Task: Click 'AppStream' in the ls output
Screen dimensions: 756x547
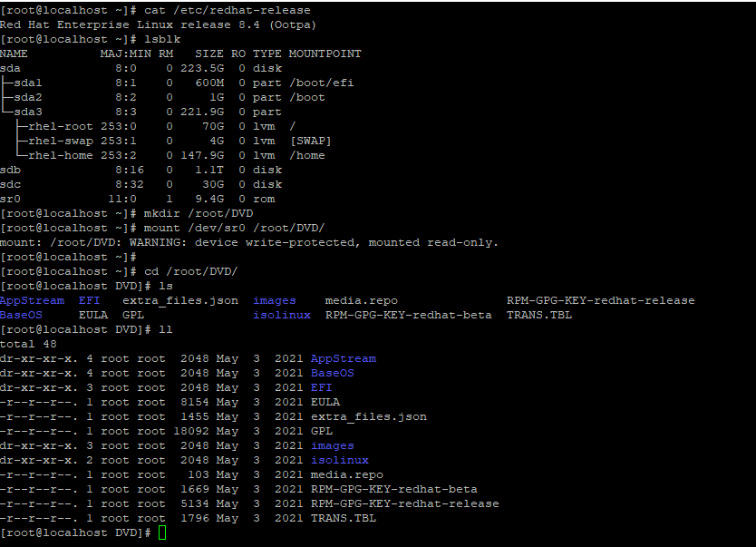Action: point(32,300)
